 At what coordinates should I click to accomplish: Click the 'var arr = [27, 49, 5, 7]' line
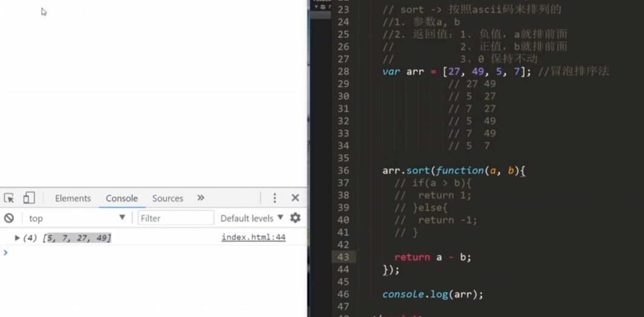(457, 72)
